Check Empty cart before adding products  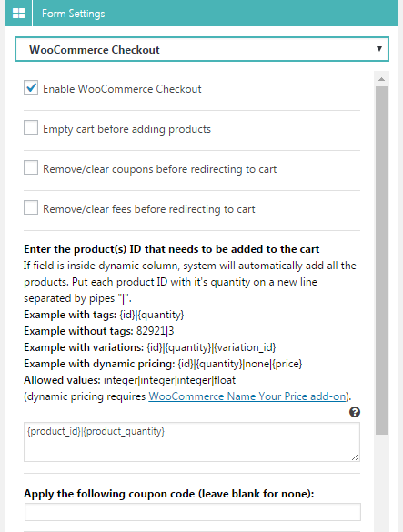tap(31, 128)
